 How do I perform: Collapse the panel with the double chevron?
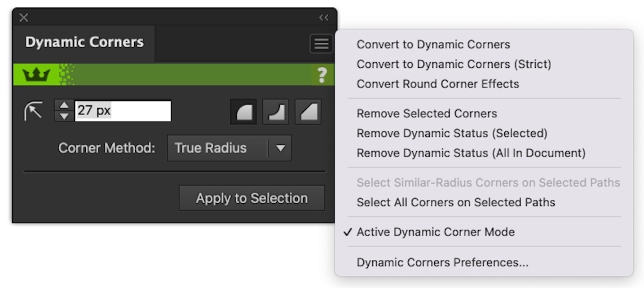tap(323, 17)
